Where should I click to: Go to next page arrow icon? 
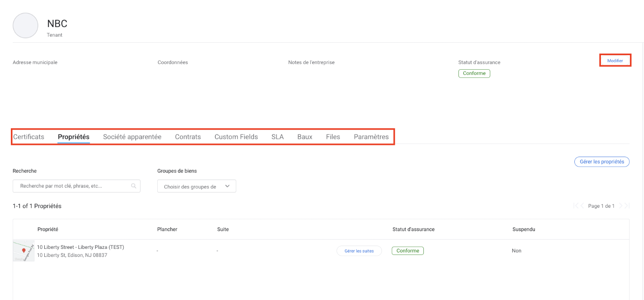click(x=621, y=206)
